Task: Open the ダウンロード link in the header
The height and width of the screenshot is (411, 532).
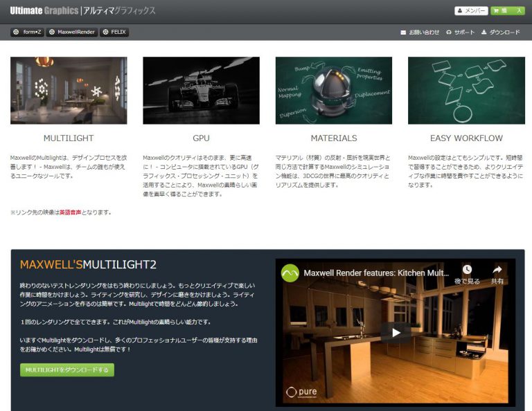Action: coord(504,33)
